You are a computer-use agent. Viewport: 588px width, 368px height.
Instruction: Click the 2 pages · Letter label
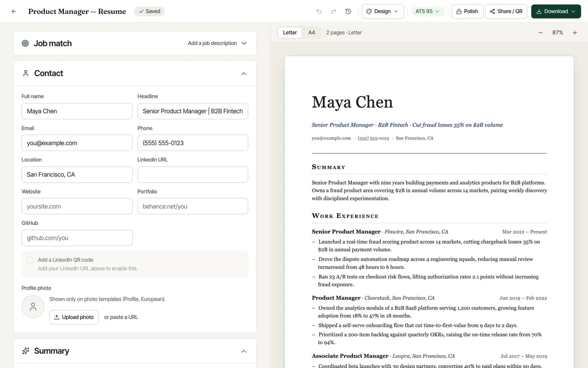coord(344,32)
